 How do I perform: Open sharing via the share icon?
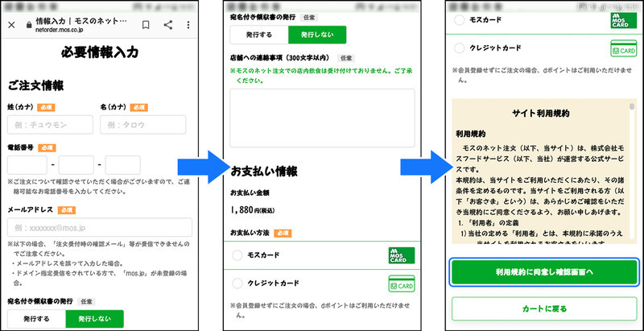pyautogui.click(x=168, y=25)
